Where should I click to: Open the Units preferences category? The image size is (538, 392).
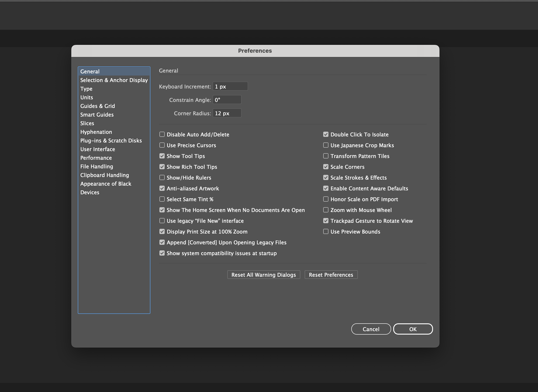86,97
